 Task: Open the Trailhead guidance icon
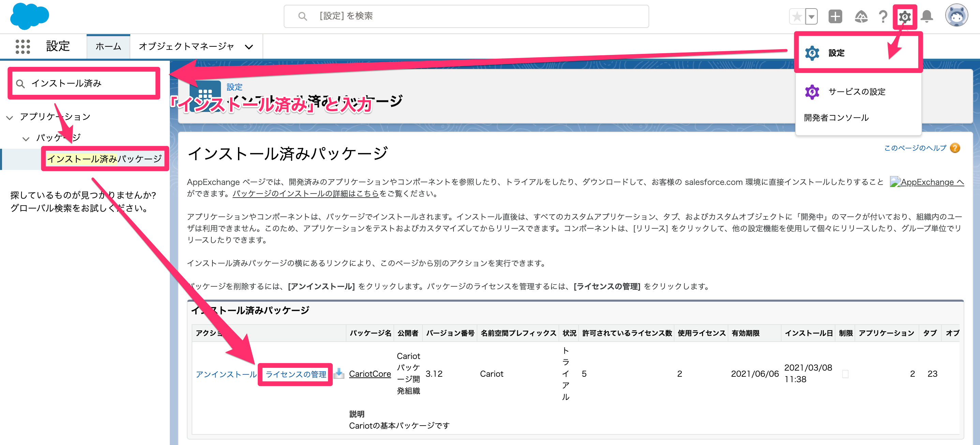pos(861,16)
